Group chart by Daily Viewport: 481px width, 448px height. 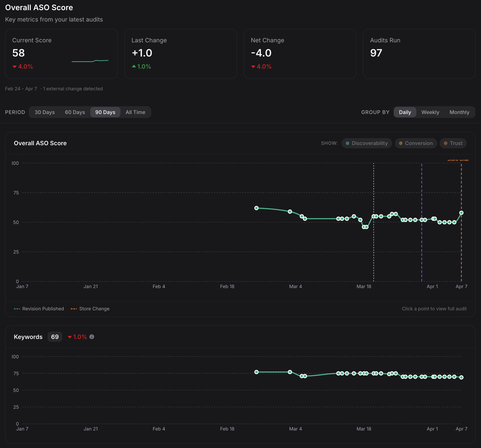click(x=405, y=112)
